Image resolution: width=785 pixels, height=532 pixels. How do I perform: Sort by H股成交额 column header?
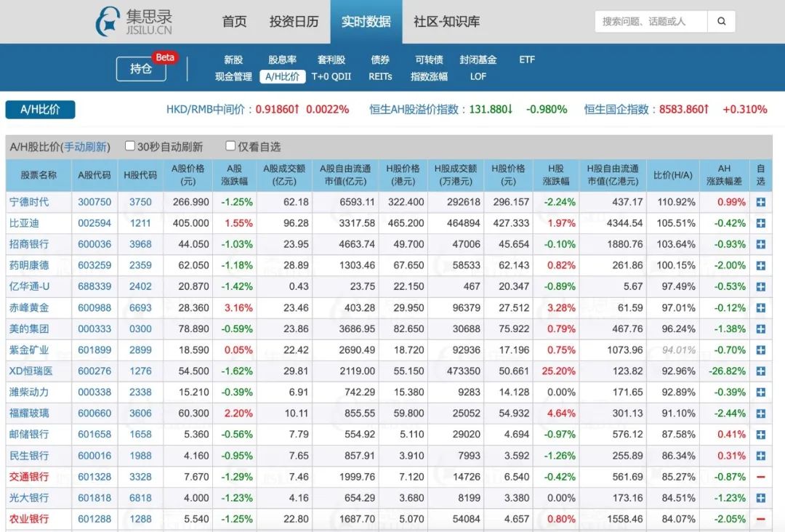point(456,174)
